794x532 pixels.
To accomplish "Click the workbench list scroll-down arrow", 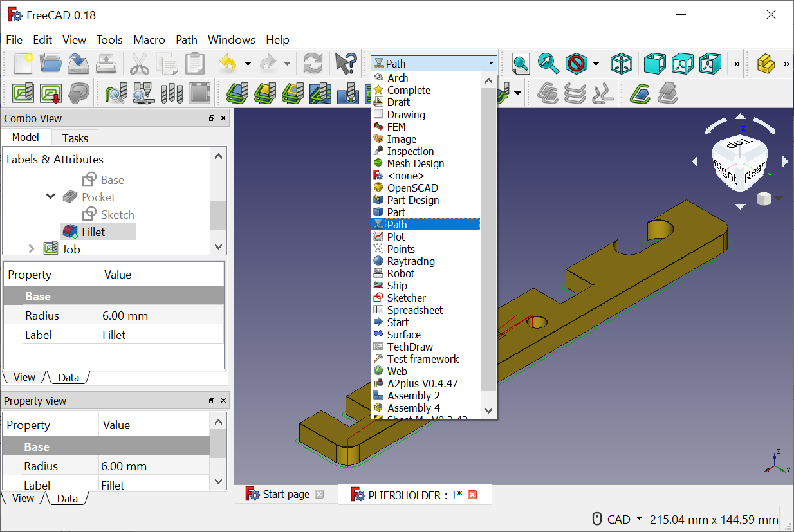I will point(488,410).
